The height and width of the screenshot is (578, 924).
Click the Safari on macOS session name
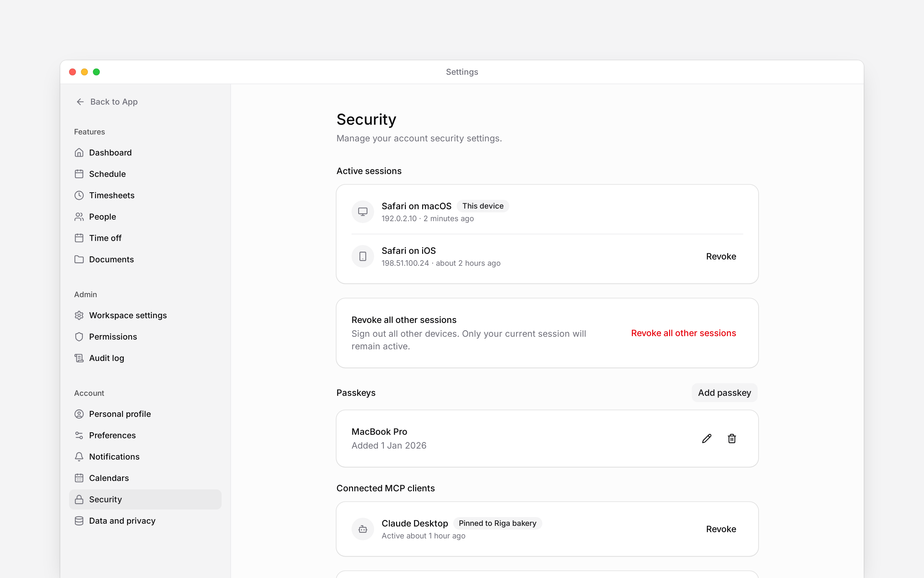416,206
